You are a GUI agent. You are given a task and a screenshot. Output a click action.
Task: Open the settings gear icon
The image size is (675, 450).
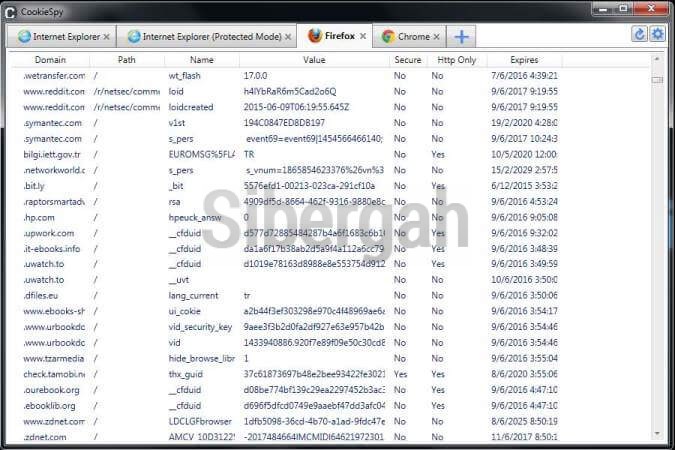tap(657, 34)
